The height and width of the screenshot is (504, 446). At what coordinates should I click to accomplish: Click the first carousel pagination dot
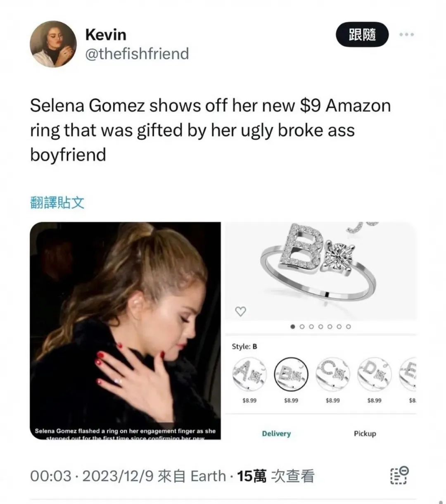pyautogui.click(x=293, y=326)
